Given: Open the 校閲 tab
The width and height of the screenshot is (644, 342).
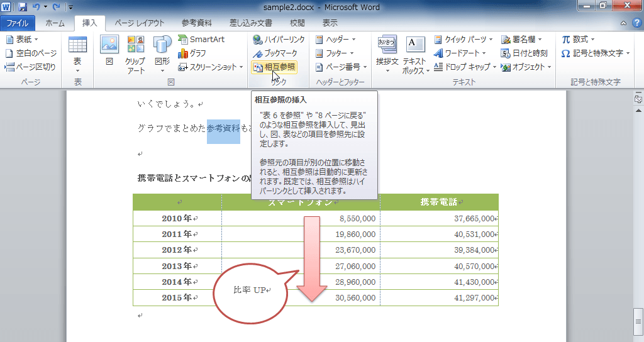Looking at the screenshot, I should pos(297,23).
